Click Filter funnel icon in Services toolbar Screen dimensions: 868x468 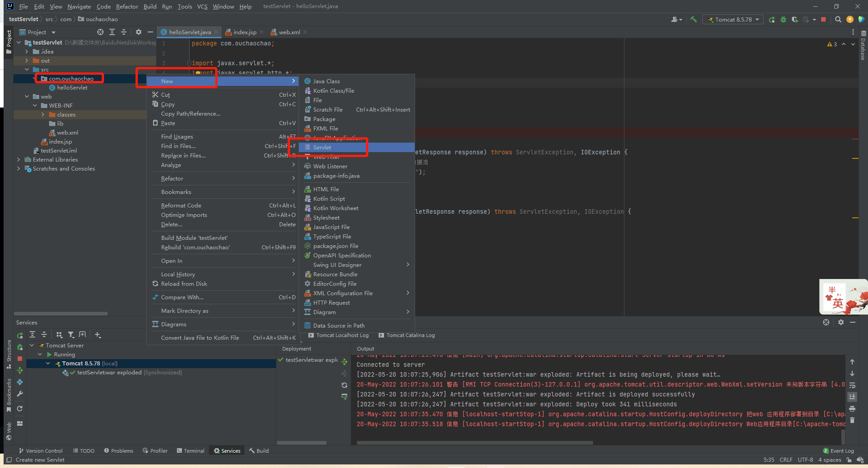click(x=71, y=334)
